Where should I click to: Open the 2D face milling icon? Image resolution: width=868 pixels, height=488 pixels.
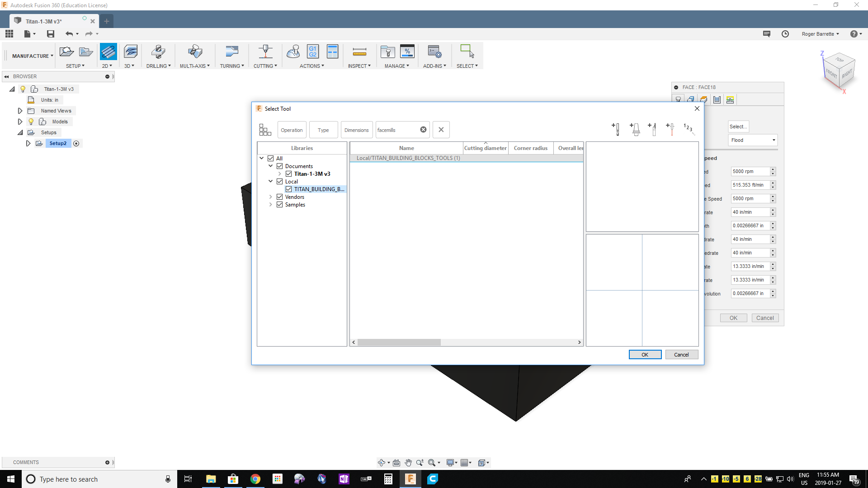coord(108,52)
